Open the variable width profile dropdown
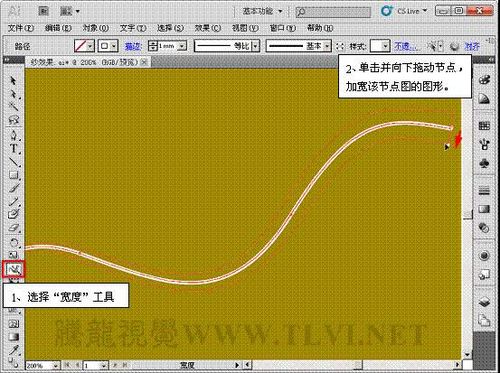Viewport: 500px width, 373px height. pos(256,46)
